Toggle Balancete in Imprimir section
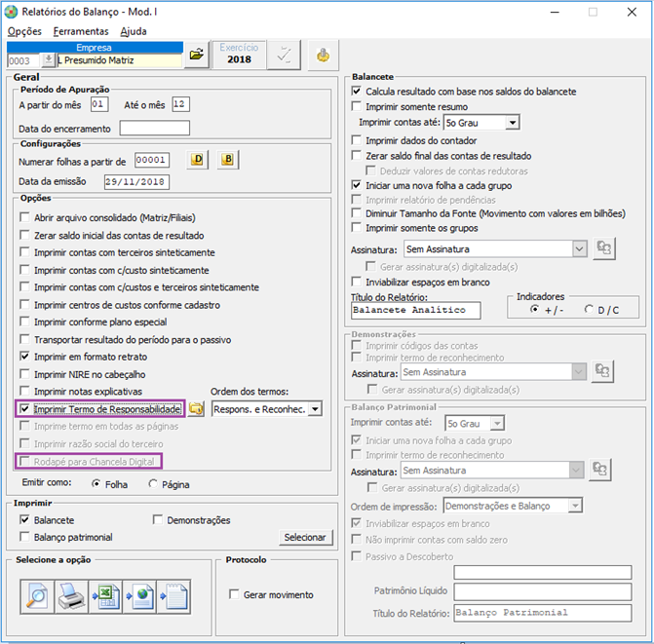Viewport: 654px width, 644px height. 25,519
